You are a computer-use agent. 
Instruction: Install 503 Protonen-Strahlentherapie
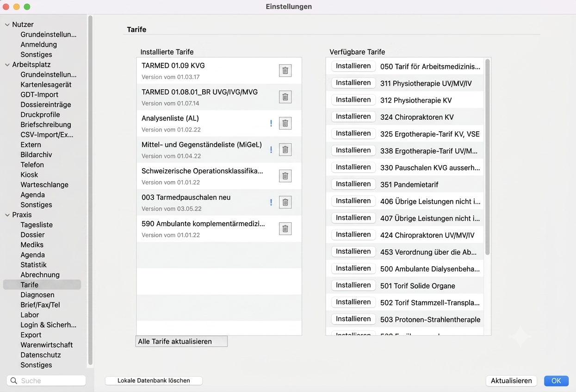pos(353,319)
